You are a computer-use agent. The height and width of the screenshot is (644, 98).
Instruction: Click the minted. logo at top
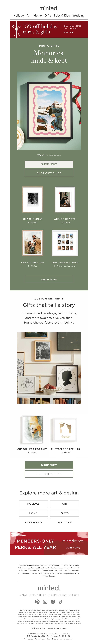point(49,8)
